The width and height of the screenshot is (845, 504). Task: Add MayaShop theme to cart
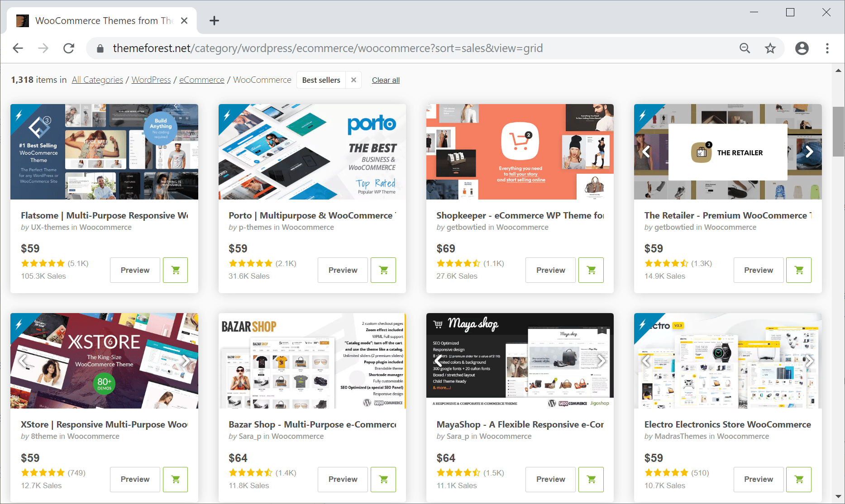pyautogui.click(x=591, y=479)
